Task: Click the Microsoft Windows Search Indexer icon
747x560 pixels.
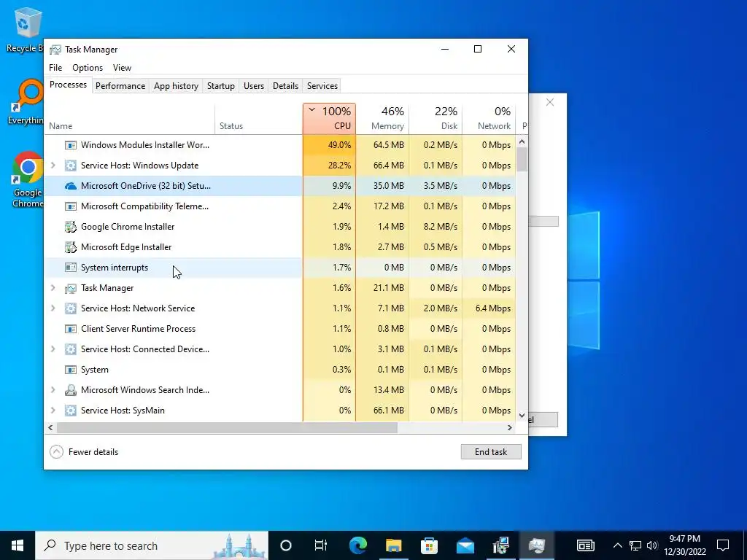Action: pyautogui.click(x=71, y=390)
